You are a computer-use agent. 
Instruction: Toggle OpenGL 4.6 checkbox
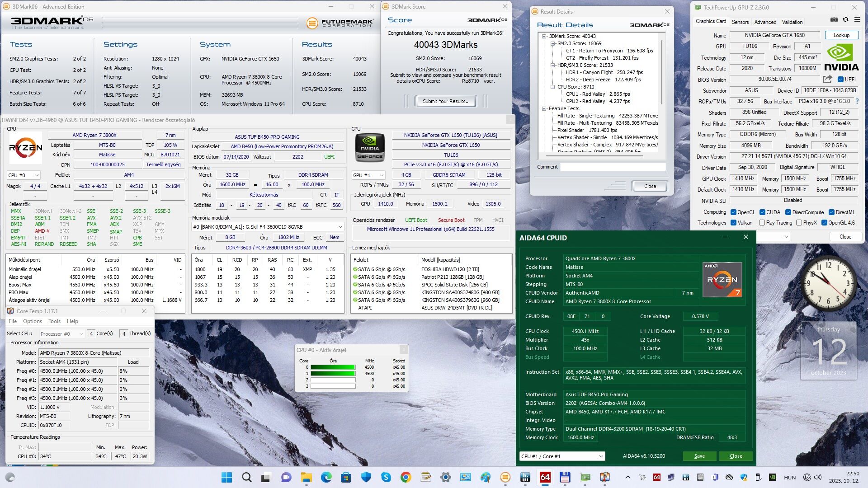(824, 223)
